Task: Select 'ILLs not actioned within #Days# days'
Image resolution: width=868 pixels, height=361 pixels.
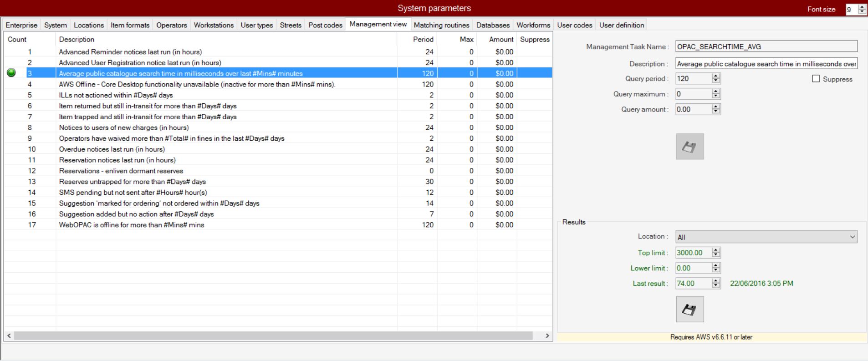Action: point(278,95)
